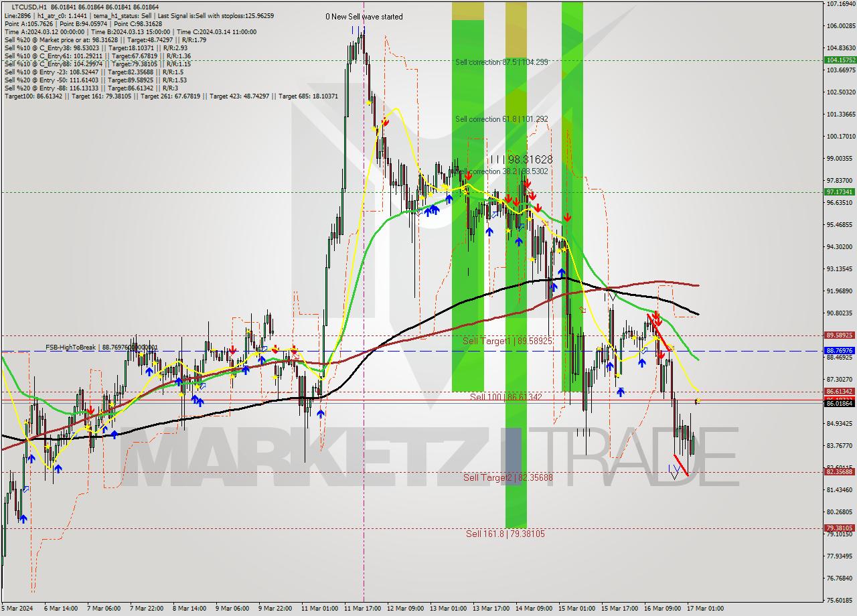Screen dimensions: 857x616
Task: Click the '13 Mar 01:00' time axis label
Action: click(x=449, y=609)
